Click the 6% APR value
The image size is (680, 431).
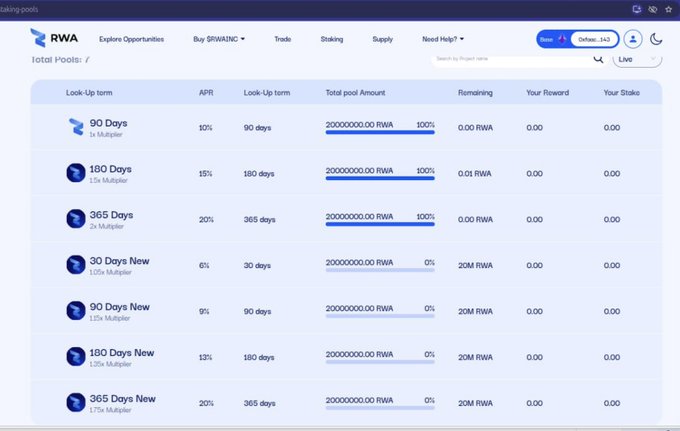coord(204,265)
